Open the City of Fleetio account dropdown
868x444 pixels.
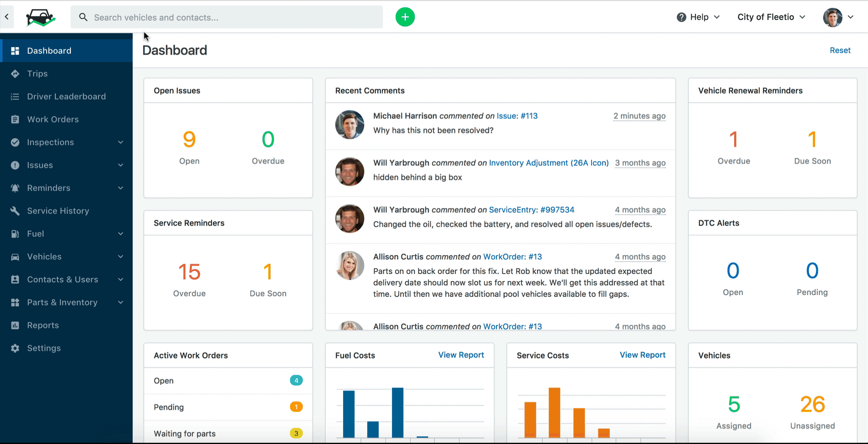point(771,17)
